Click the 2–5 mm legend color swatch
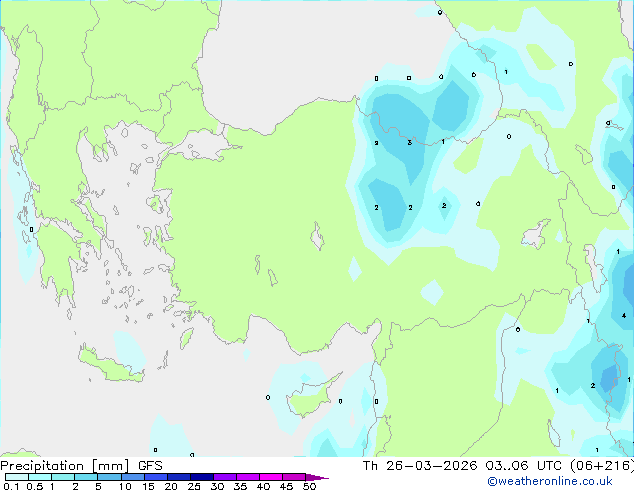 click(x=86, y=477)
